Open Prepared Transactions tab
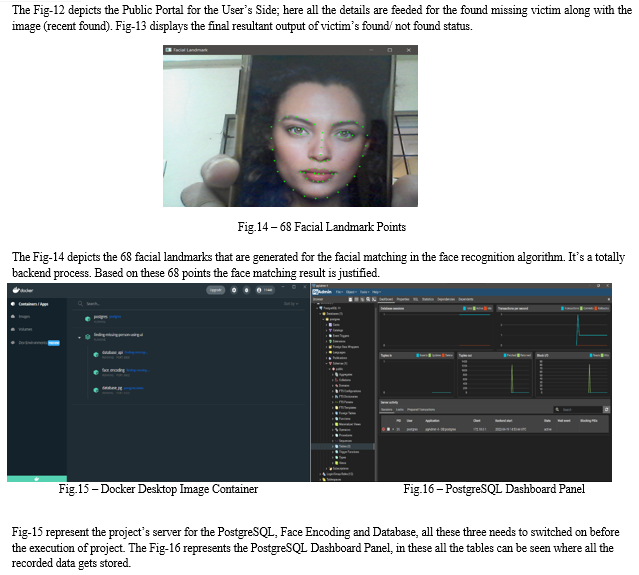The width and height of the screenshot is (639, 575). point(421,410)
